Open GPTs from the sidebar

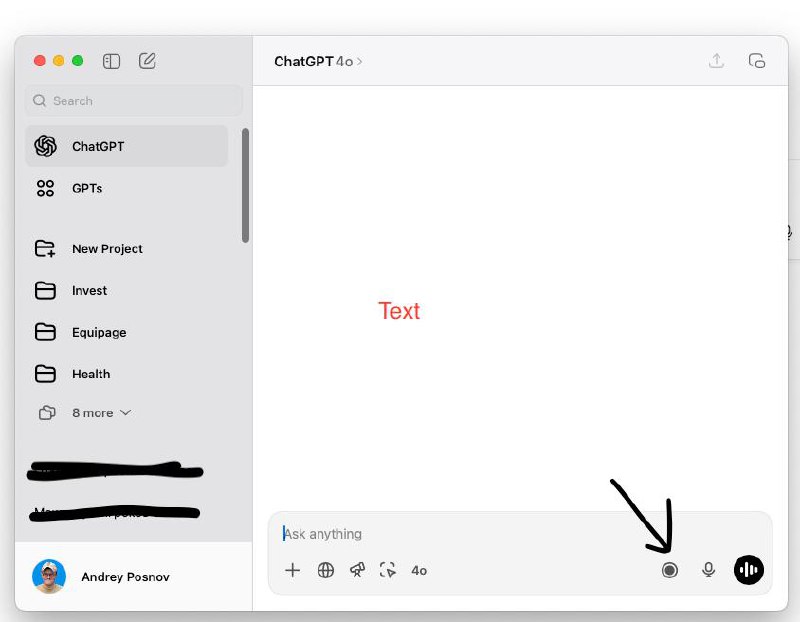point(86,188)
